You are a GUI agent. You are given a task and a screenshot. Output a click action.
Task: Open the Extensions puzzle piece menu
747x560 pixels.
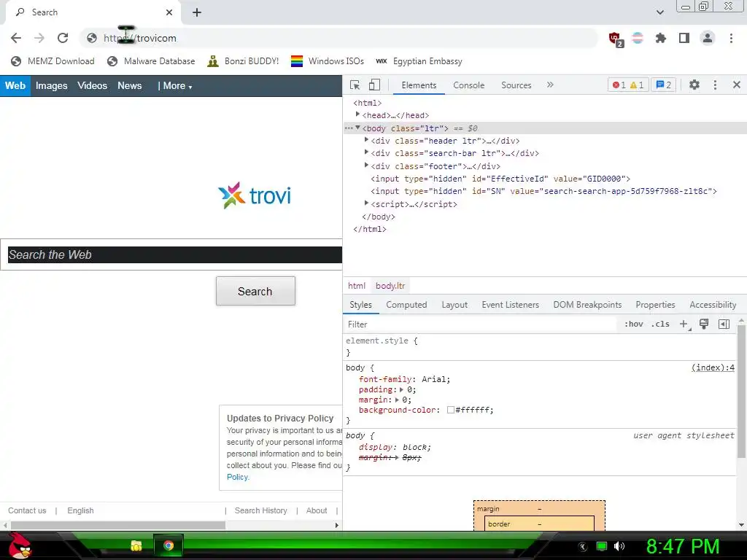[661, 38]
